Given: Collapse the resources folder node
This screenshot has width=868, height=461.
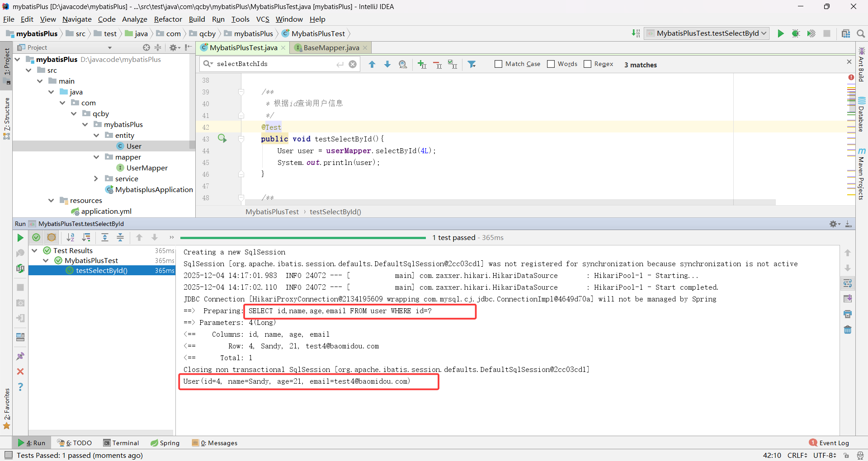Looking at the screenshot, I should (51, 200).
